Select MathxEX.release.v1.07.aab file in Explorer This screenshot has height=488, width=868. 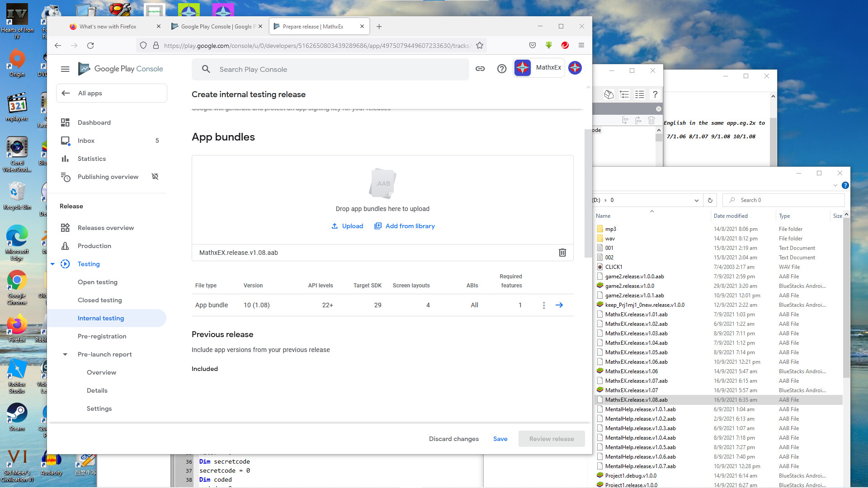tap(636, 381)
